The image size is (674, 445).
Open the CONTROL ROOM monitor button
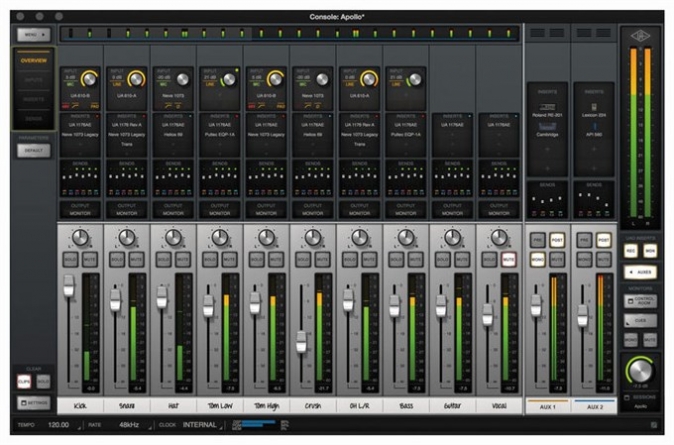[640, 301]
